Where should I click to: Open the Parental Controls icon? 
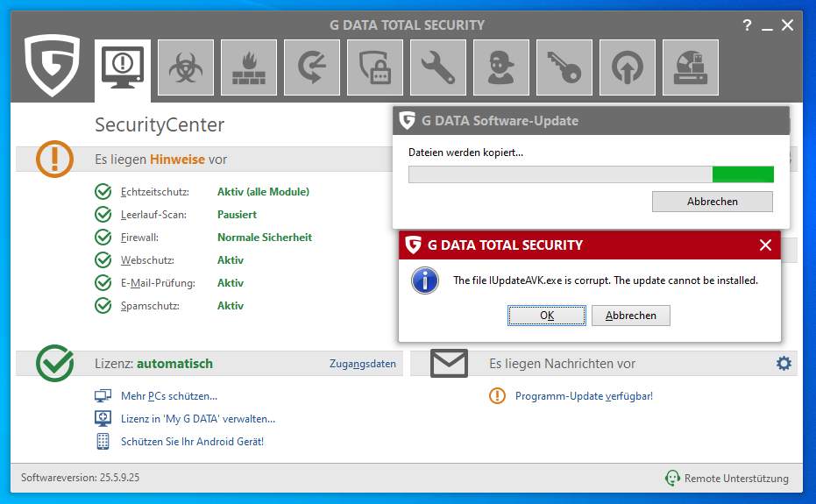point(501,67)
